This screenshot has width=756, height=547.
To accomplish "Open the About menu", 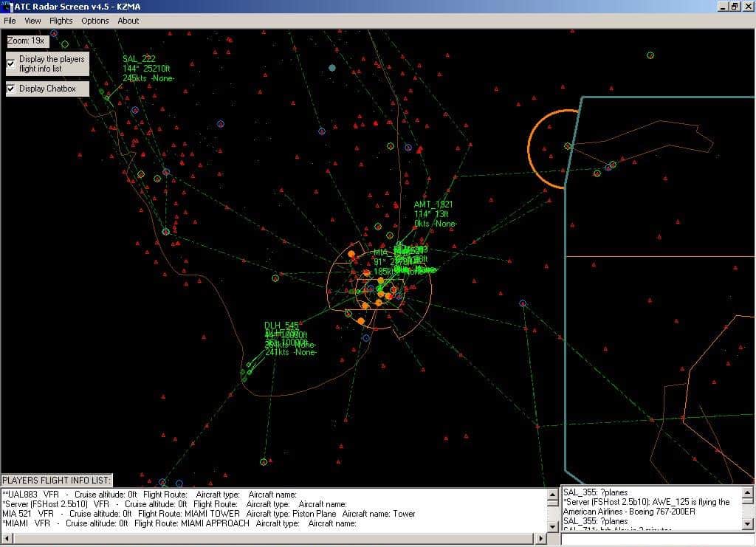I will click(x=128, y=21).
